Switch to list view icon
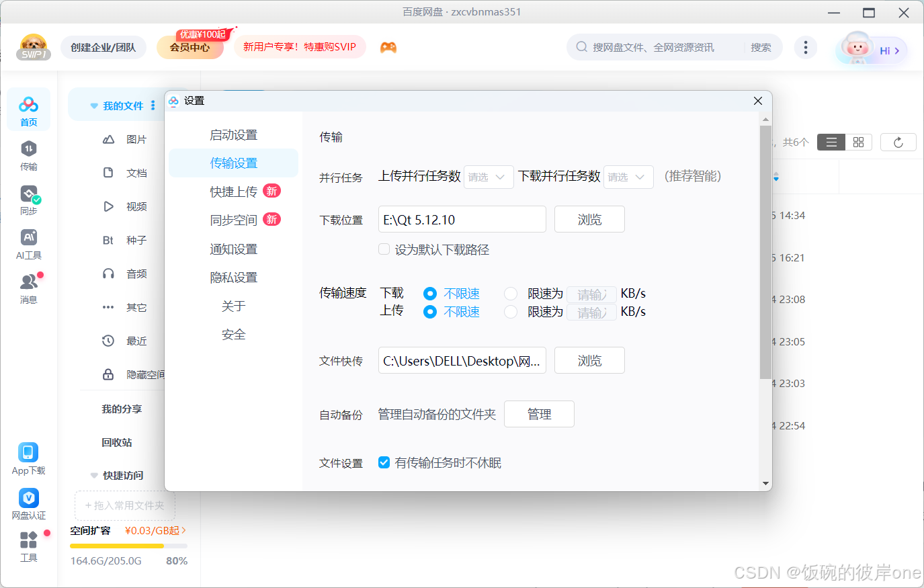 831,142
